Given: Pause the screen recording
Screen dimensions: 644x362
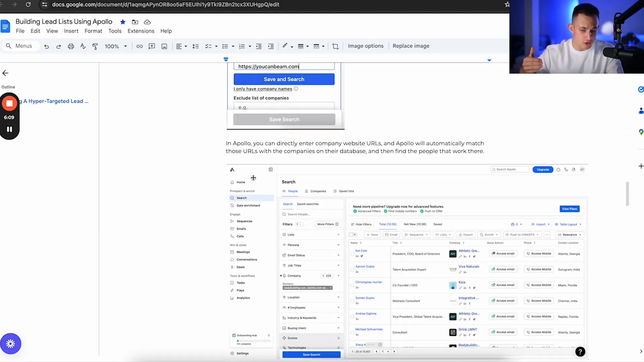Looking at the screenshot, I should point(9,129).
